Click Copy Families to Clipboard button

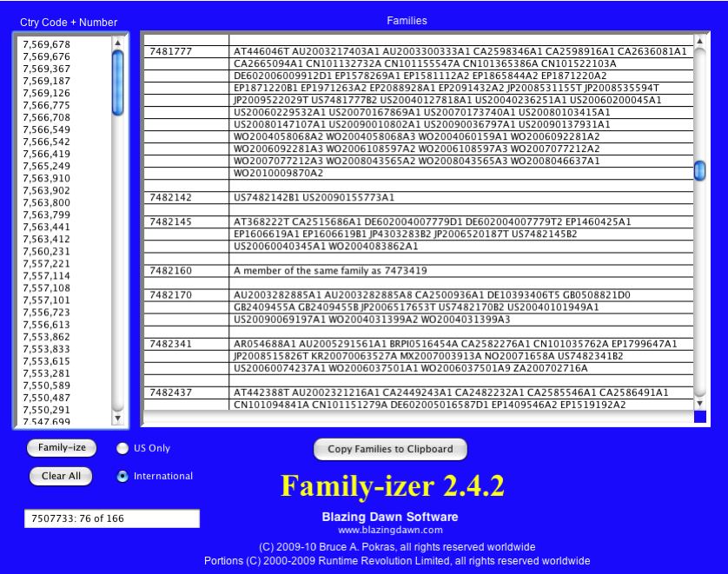pyautogui.click(x=390, y=449)
